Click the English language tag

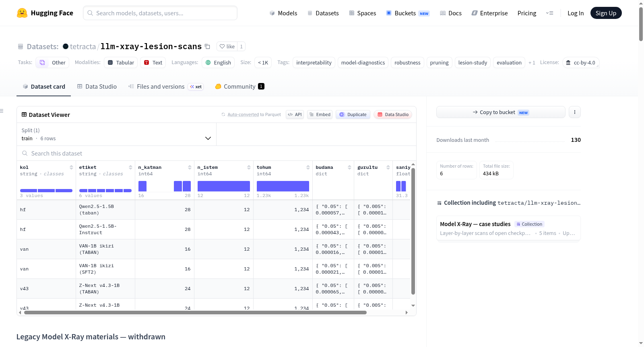click(218, 62)
